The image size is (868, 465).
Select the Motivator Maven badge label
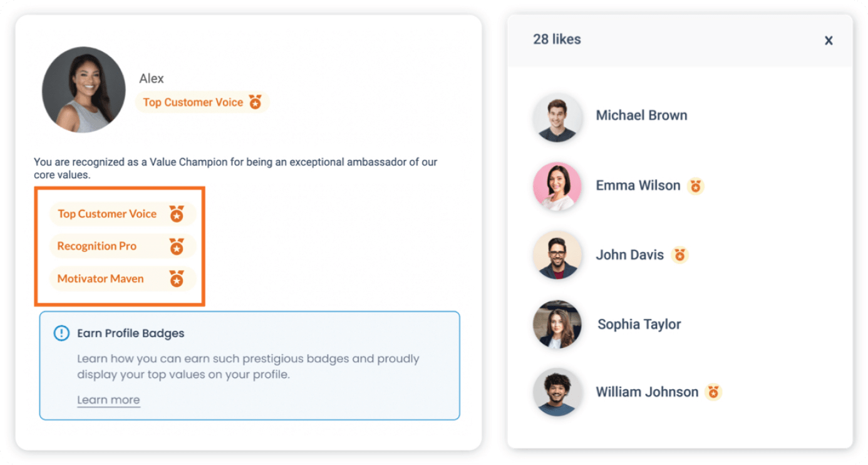[x=101, y=279]
